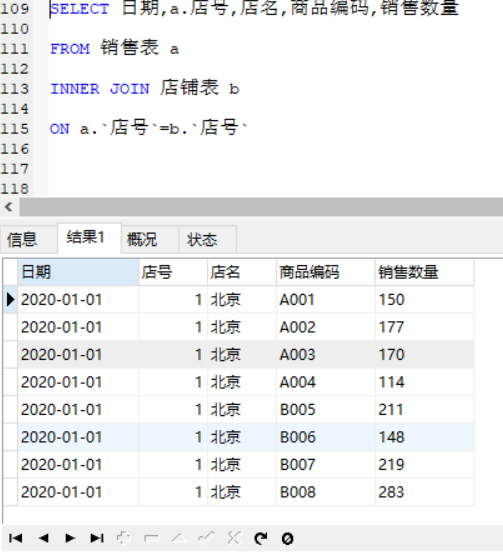Select sales quantity cell 170
The image size is (503, 552).
pos(425,355)
